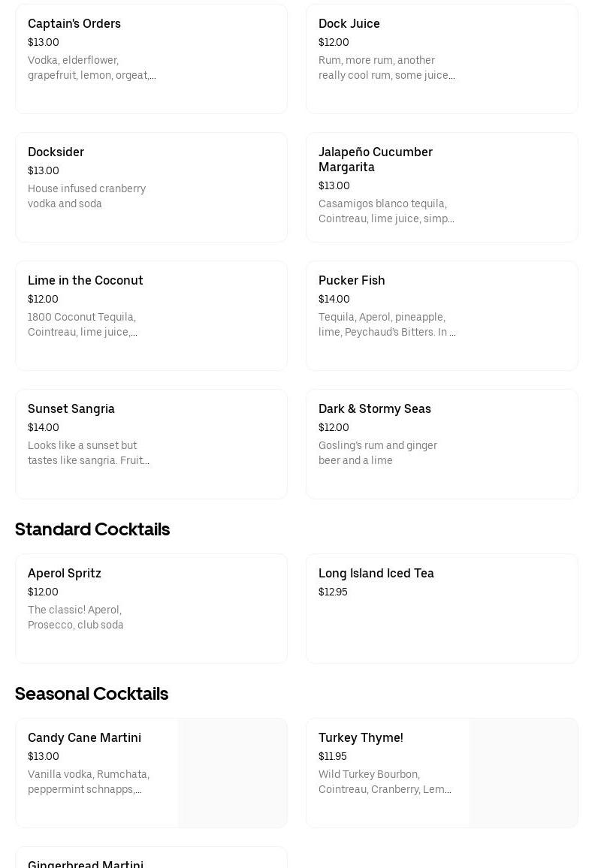
Task: Click the $12.95 Long Island Iced Tea price
Action: pos(333,592)
